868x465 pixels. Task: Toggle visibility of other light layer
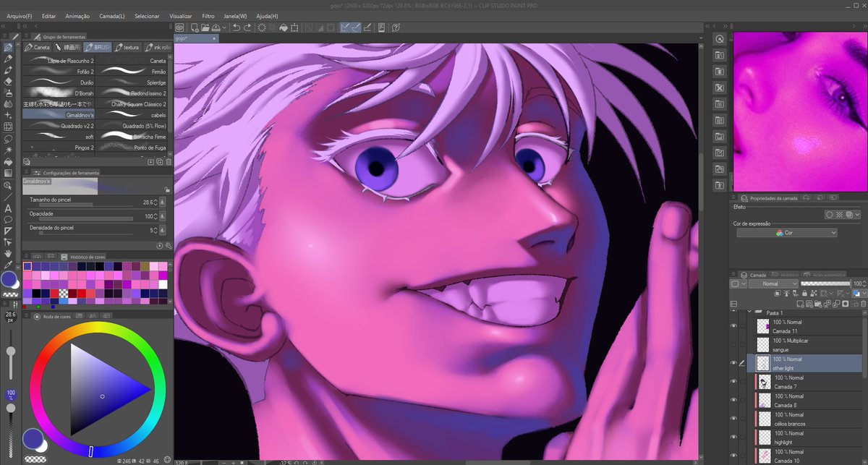pyautogui.click(x=733, y=363)
